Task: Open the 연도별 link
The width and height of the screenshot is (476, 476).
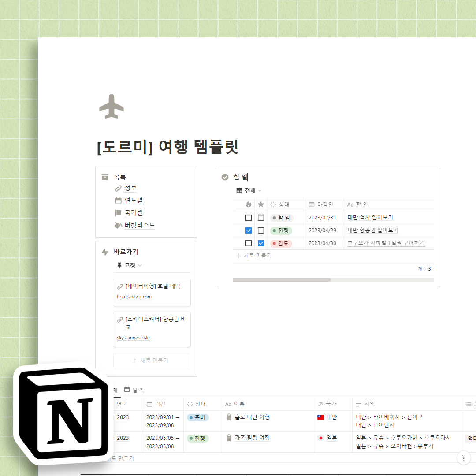Action: [134, 201]
